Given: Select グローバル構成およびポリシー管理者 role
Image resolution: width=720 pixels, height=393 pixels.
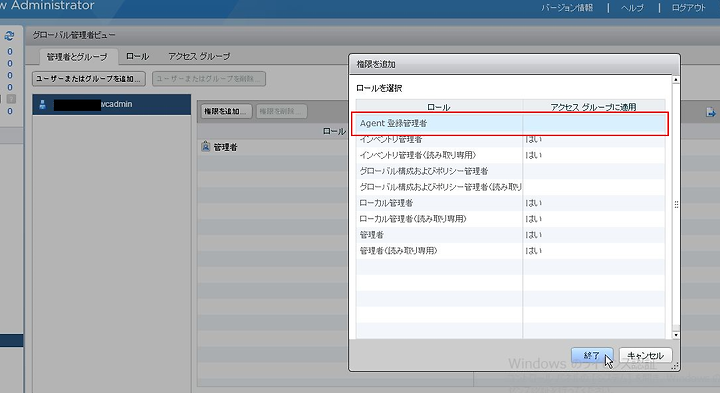Looking at the screenshot, I should (x=510, y=171).
